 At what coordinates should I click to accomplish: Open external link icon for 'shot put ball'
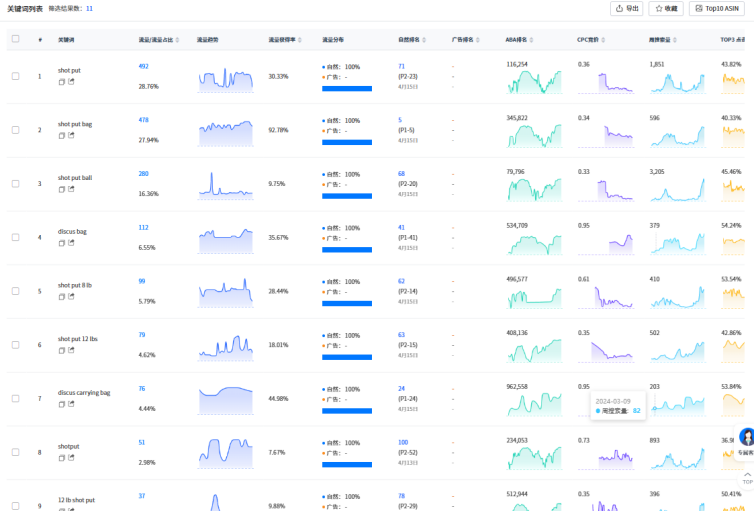71,189
